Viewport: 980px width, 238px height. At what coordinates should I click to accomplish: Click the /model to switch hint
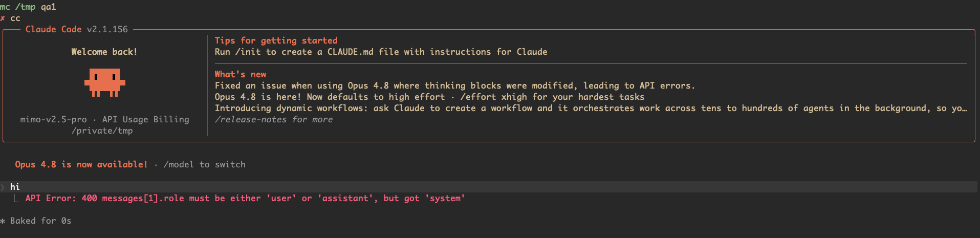(205, 164)
